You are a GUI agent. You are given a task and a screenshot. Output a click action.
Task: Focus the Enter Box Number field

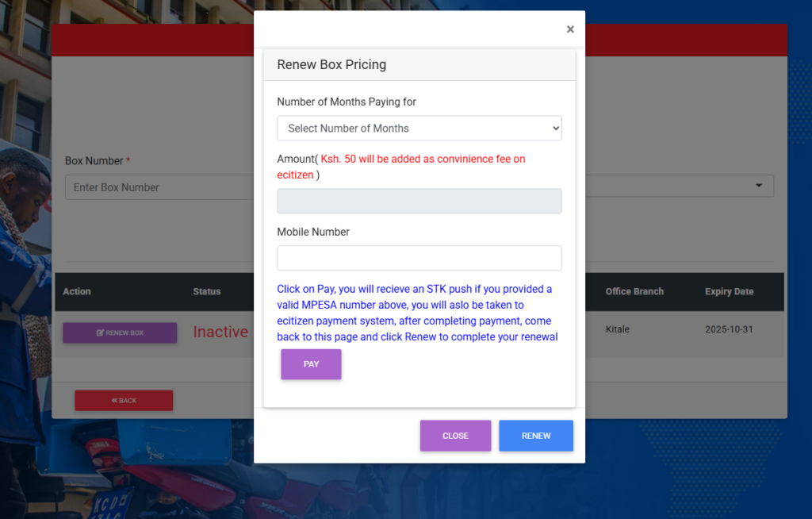(159, 187)
